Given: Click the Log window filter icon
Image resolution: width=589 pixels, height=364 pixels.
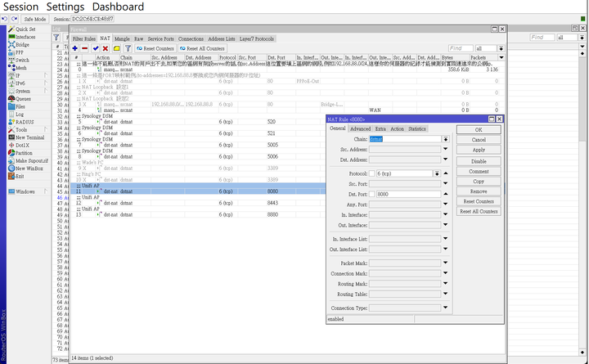Looking at the screenshot, I should (56, 37).
